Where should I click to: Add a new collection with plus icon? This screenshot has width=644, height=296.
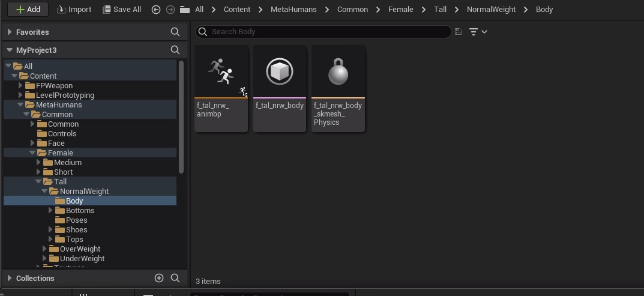(x=159, y=278)
